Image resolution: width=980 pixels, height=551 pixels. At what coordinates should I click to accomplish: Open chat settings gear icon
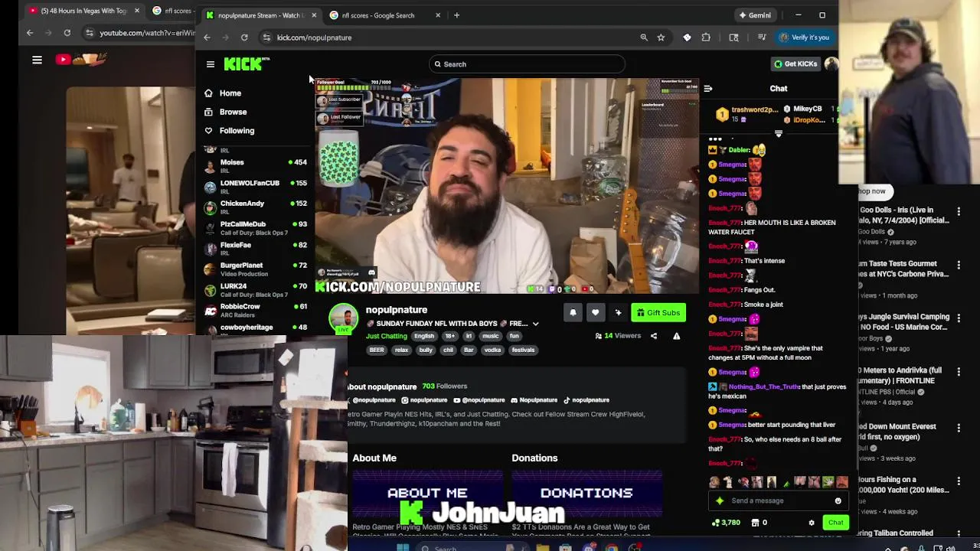(x=812, y=523)
